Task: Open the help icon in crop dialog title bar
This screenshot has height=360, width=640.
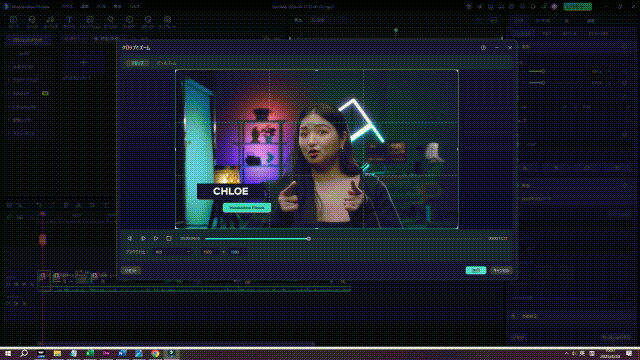Action: point(483,48)
